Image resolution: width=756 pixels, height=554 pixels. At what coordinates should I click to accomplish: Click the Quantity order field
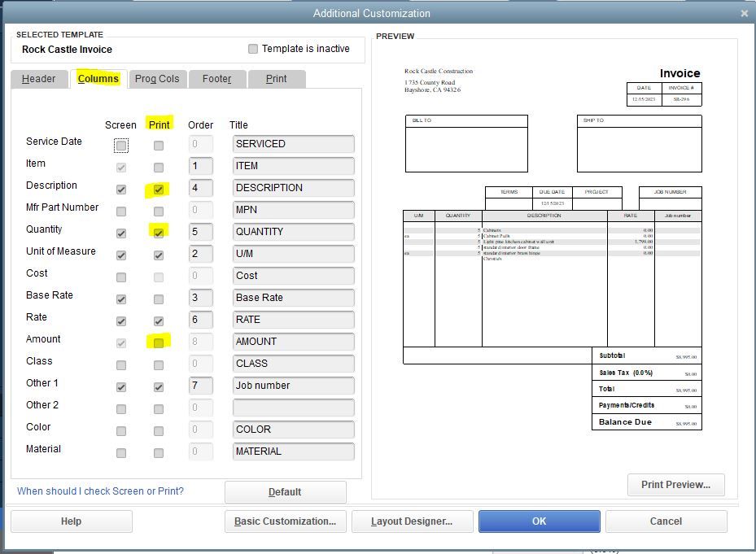[200, 231]
